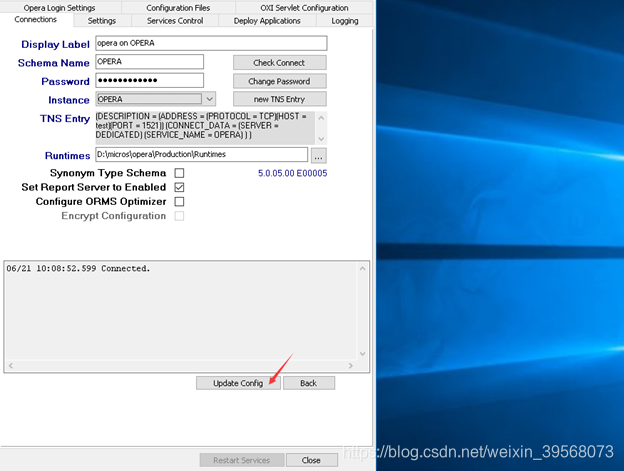624x471 pixels.
Task: Click the TNS Entry scroll up arrow
Action: coord(321,118)
